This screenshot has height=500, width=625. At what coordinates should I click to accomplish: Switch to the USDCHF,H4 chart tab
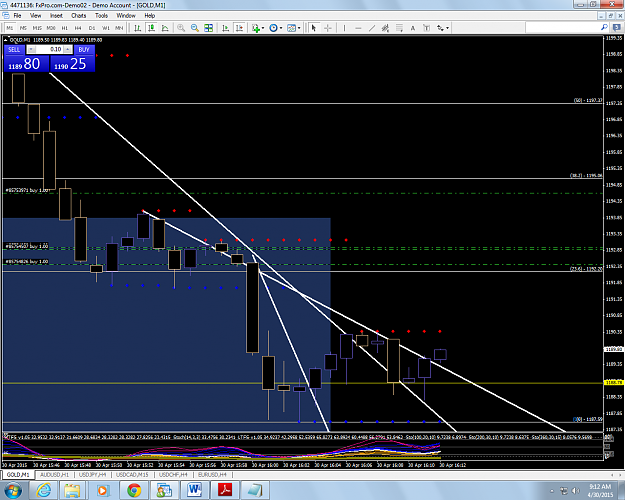click(x=173, y=474)
